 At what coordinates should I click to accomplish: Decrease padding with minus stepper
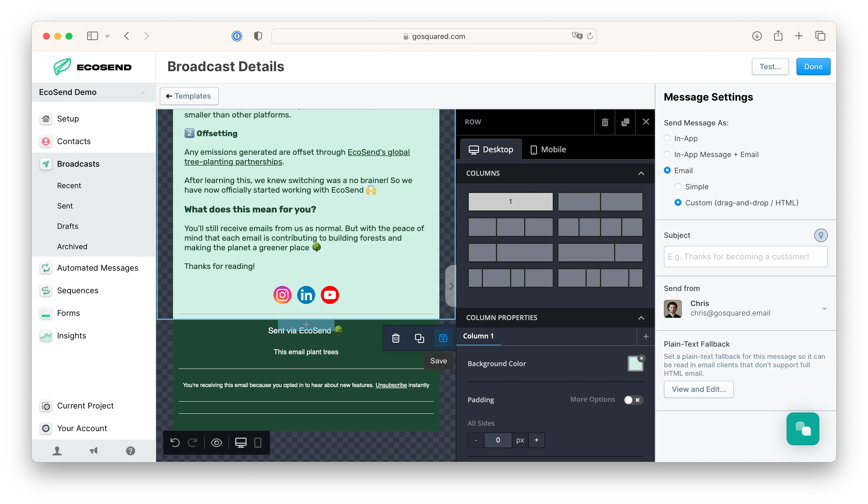(476, 440)
